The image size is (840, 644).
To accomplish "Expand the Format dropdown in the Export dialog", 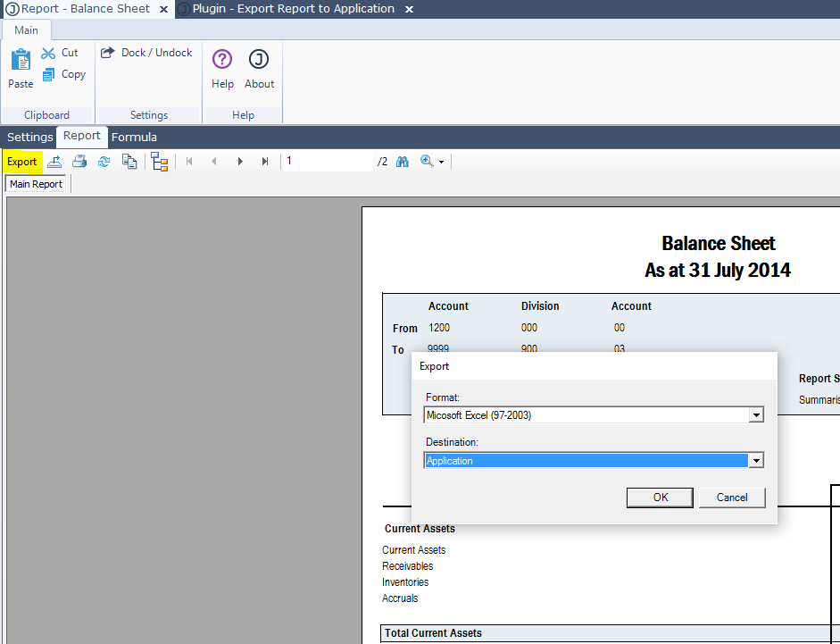I will [756, 415].
